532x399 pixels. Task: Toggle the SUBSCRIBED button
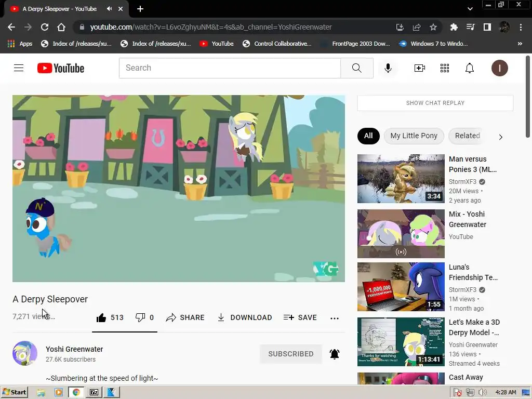(x=291, y=354)
